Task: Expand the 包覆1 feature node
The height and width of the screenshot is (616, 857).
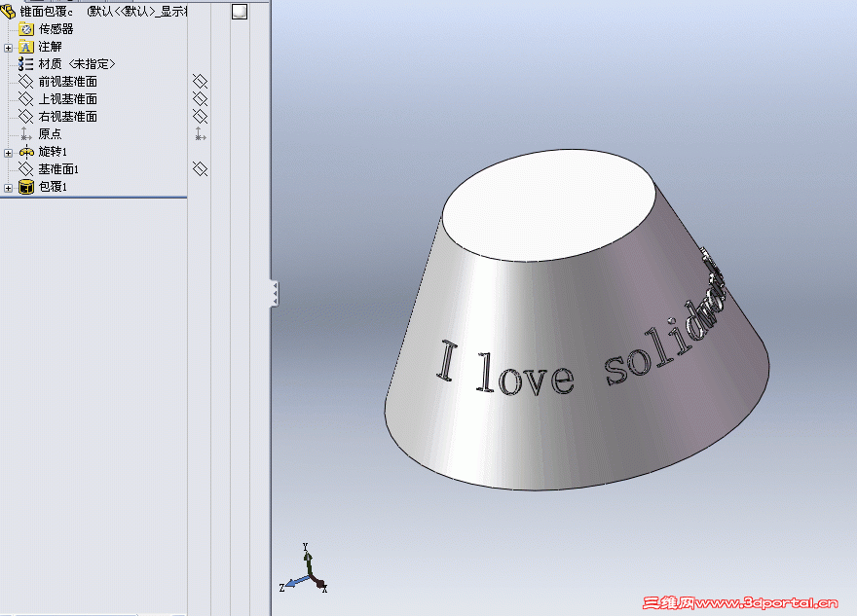Action: 8,186
